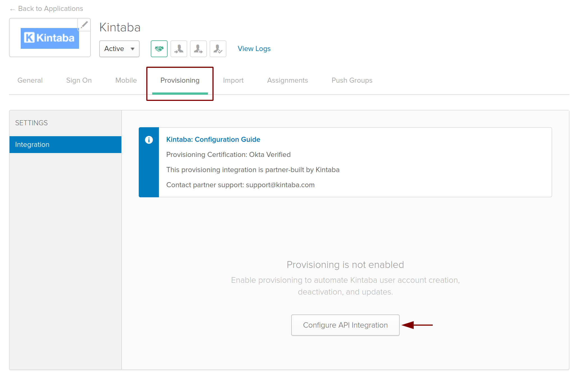The image size is (588, 389).
Task: Open the Sign On tab
Action: coord(79,80)
